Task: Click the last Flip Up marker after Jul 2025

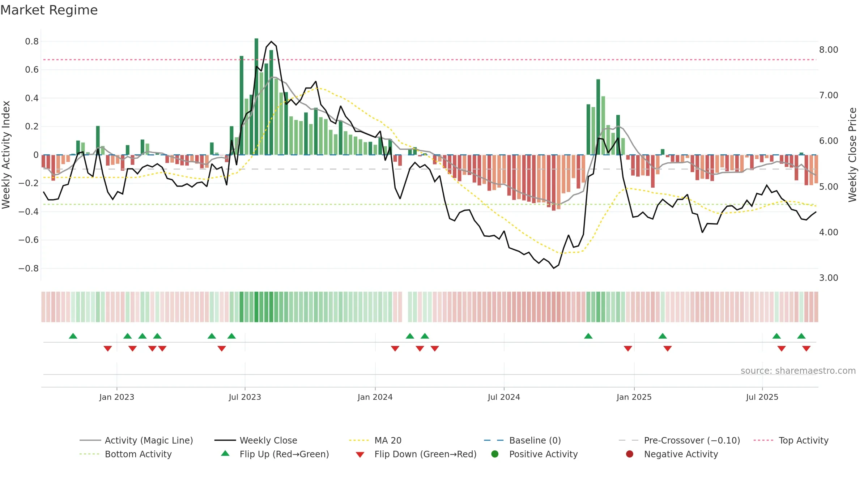Action: pyautogui.click(x=801, y=336)
